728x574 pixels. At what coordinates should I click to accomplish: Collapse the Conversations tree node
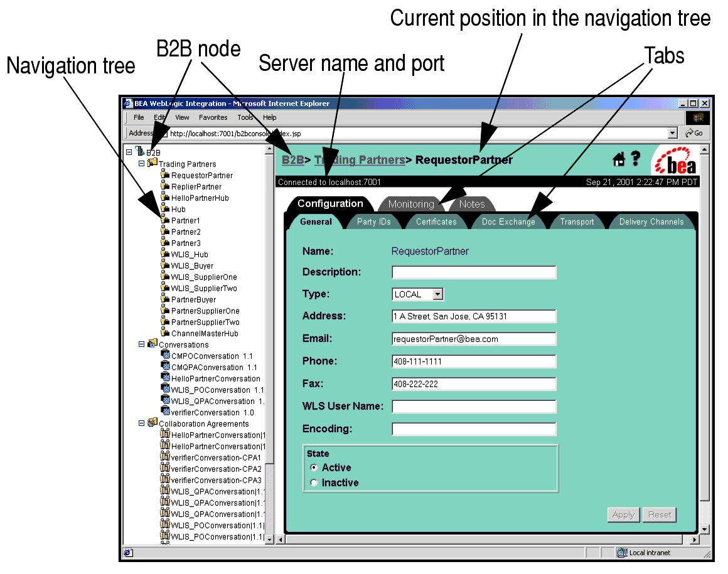tap(142, 344)
